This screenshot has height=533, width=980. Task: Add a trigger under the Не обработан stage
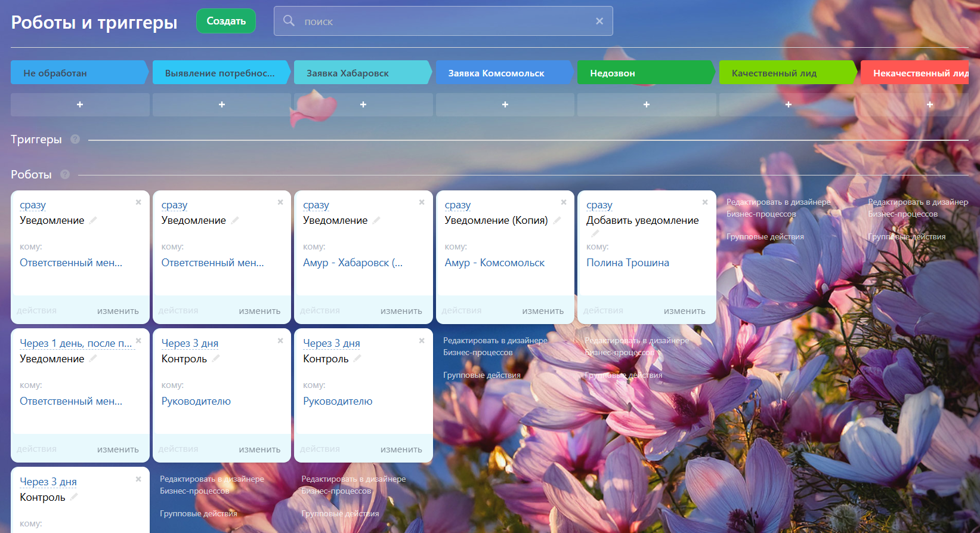pos(80,104)
